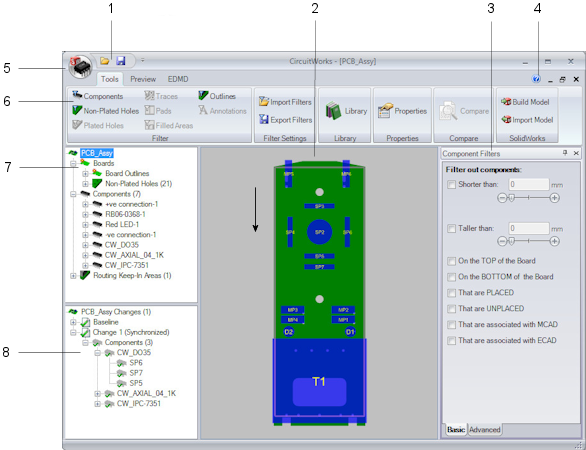Click the Shorter than value field

click(x=528, y=184)
